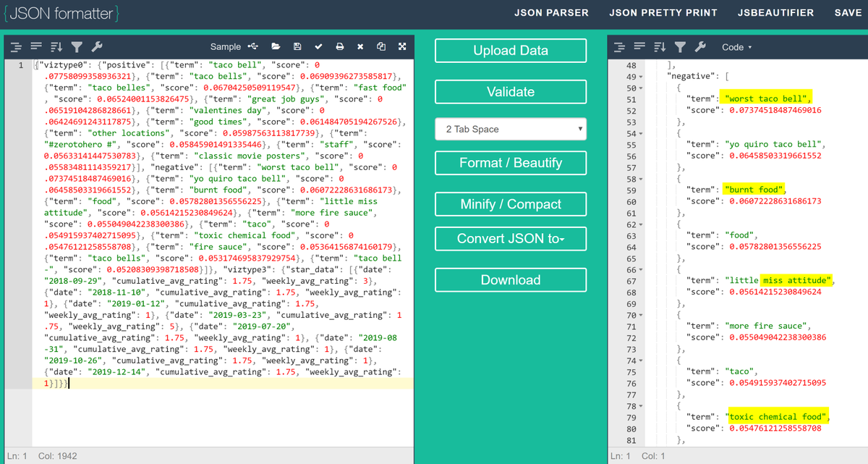Viewport: 868px width, 464px height.
Task: Open the JSON PRETTY PRINT menu item
Action: [663, 12]
